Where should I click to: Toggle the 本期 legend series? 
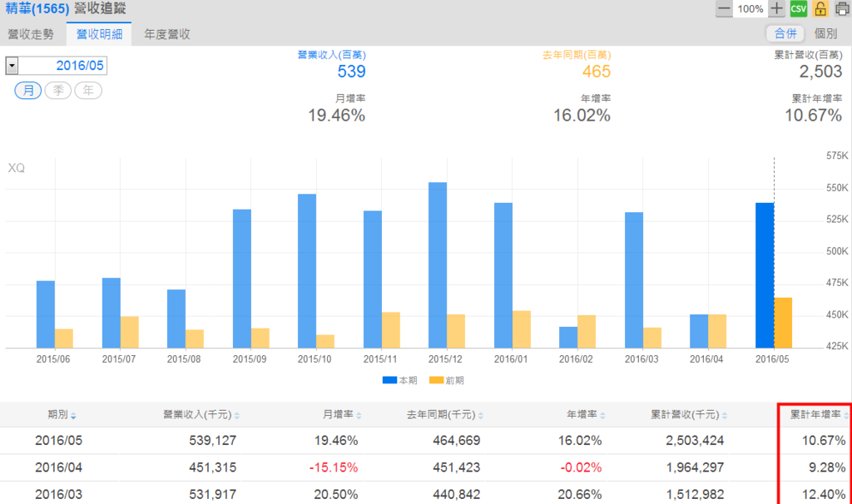(x=400, y=380)
